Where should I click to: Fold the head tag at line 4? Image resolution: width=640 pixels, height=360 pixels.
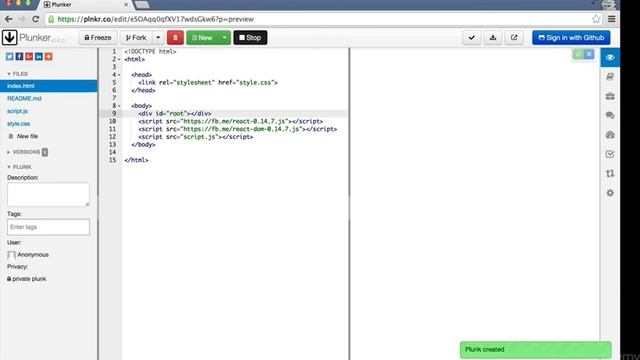pyautogui.click(x=119, y=75)
